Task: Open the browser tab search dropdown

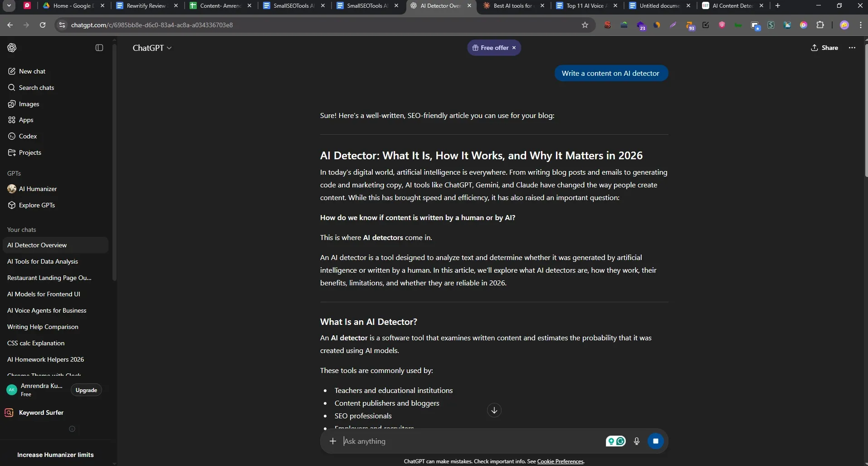Action: pos(9,5)
